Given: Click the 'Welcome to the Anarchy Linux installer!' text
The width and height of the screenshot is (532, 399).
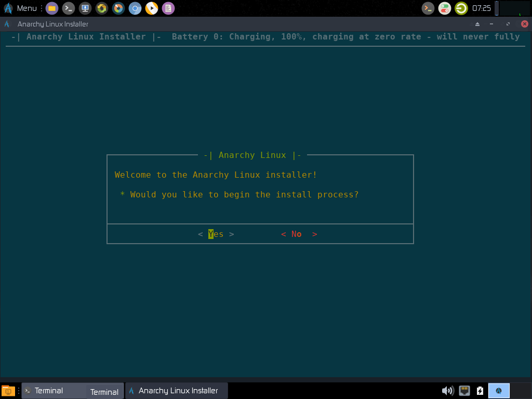Looking at the screenshot, I should click(x=216, y=175).
